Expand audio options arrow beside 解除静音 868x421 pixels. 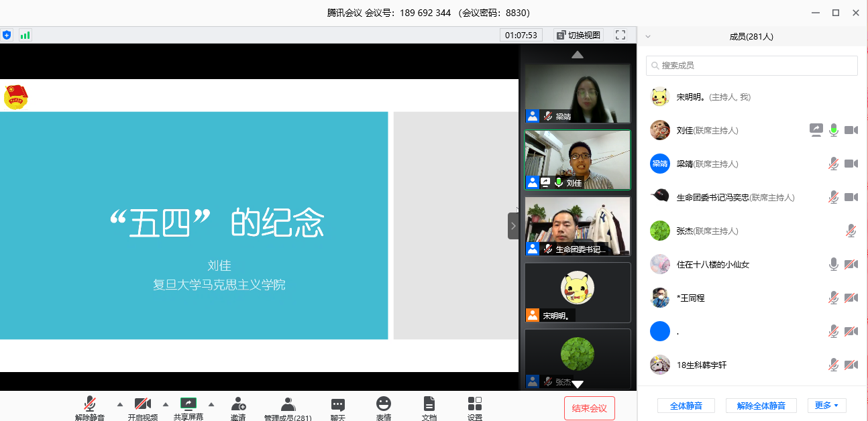120,404
